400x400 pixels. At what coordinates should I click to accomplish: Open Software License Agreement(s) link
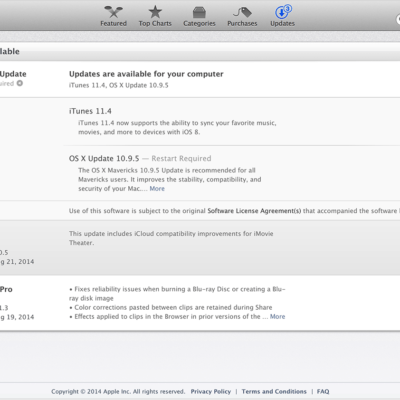tap(254, 211)
